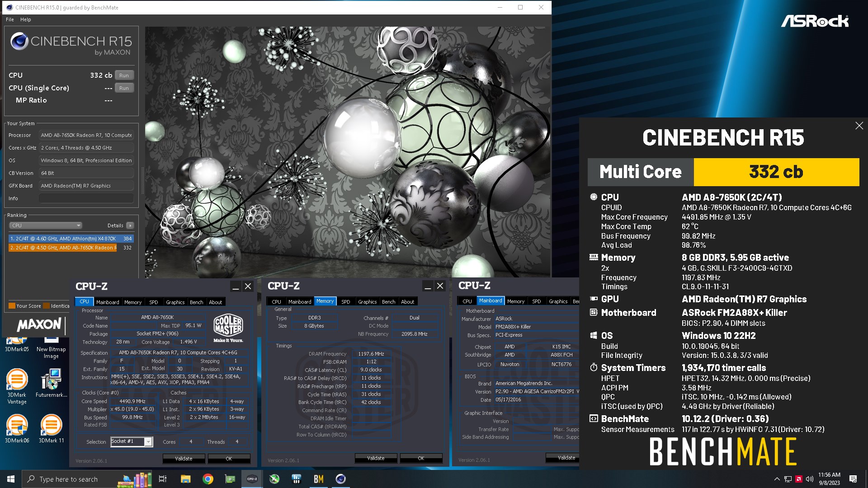Click the Cinebench panel splitter handle
Viewport: 868px width, 488px height.
tap(142, 181)
